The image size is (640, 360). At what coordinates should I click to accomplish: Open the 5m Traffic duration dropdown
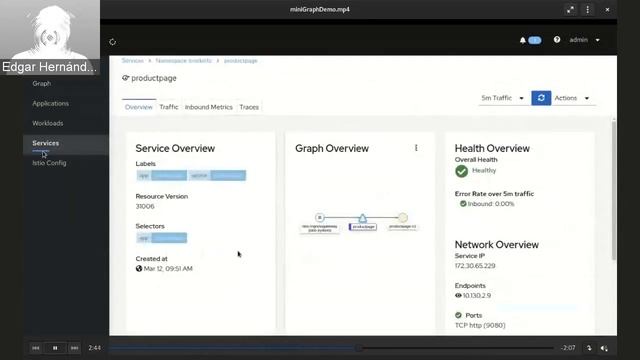502,98
